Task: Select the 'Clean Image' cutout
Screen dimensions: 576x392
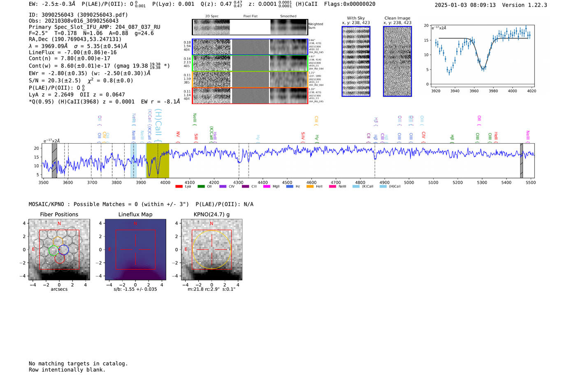Action: [x=397, y=61]
